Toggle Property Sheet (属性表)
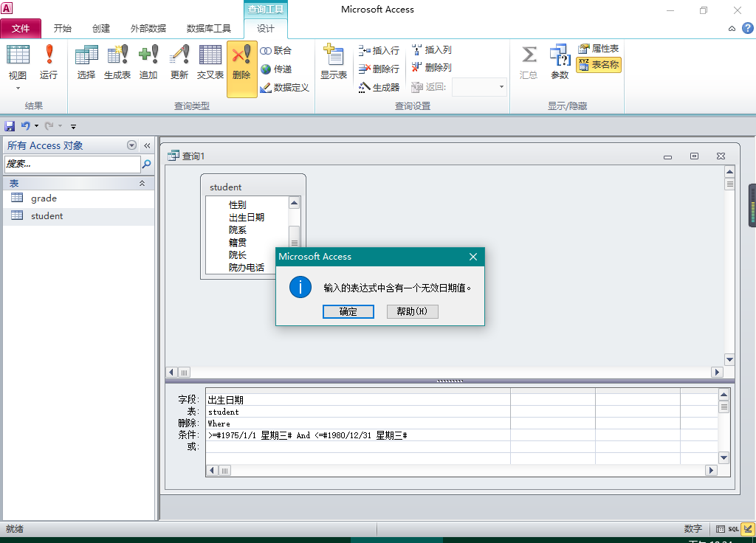 (598, 49)
